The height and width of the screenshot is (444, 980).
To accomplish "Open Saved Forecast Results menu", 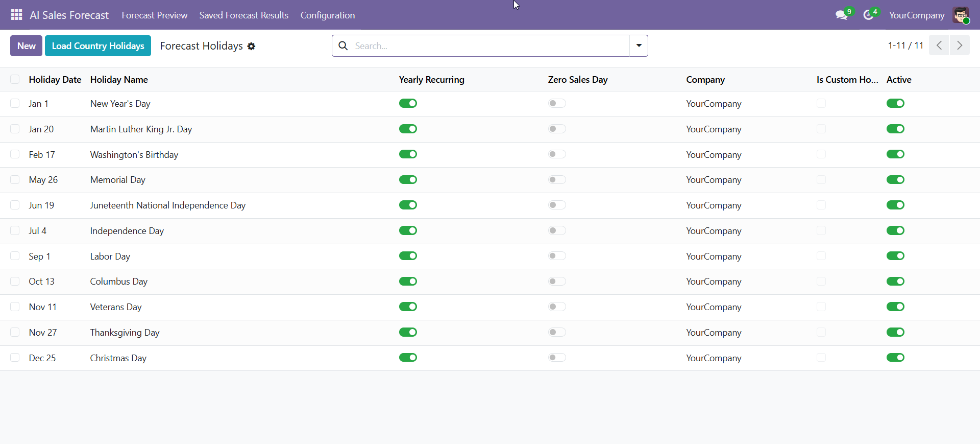I will pyautogui.click(x=243, y=15).
